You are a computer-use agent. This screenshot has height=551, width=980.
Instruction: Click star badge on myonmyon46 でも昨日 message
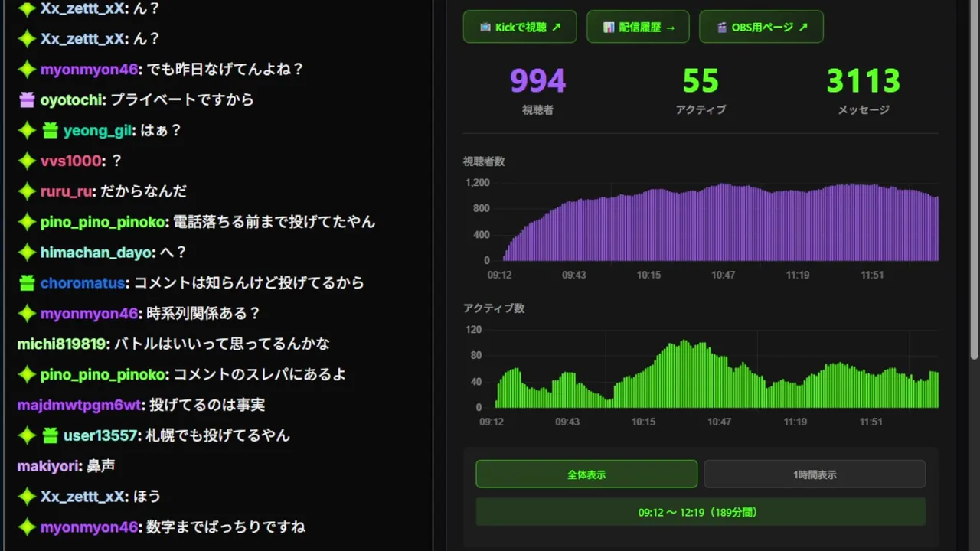27,69
